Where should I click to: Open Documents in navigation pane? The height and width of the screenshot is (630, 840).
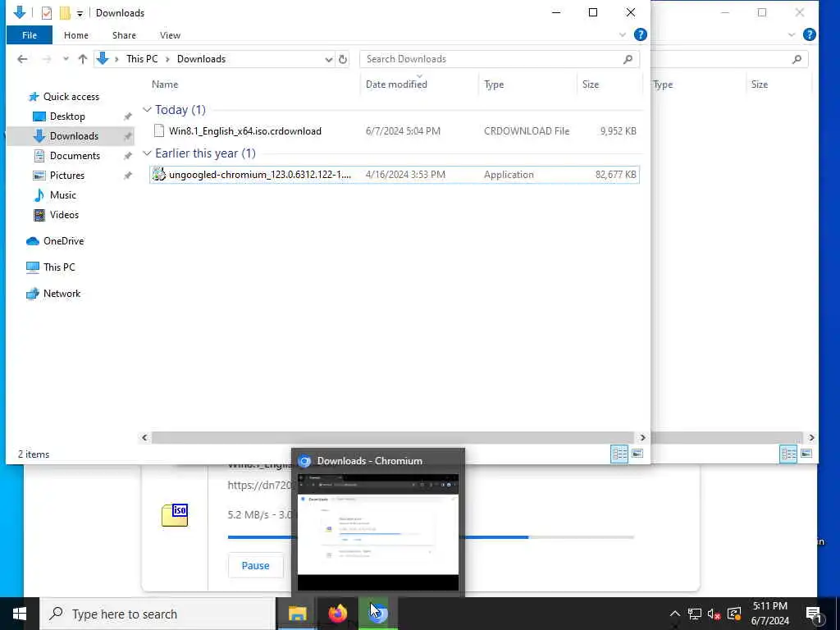(x=75, y=156)
